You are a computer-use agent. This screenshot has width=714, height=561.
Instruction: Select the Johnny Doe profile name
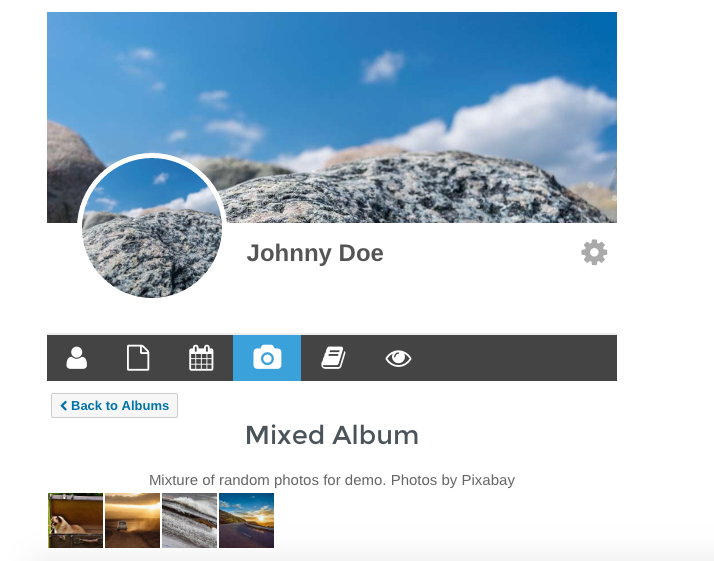(x=315, y=253)
